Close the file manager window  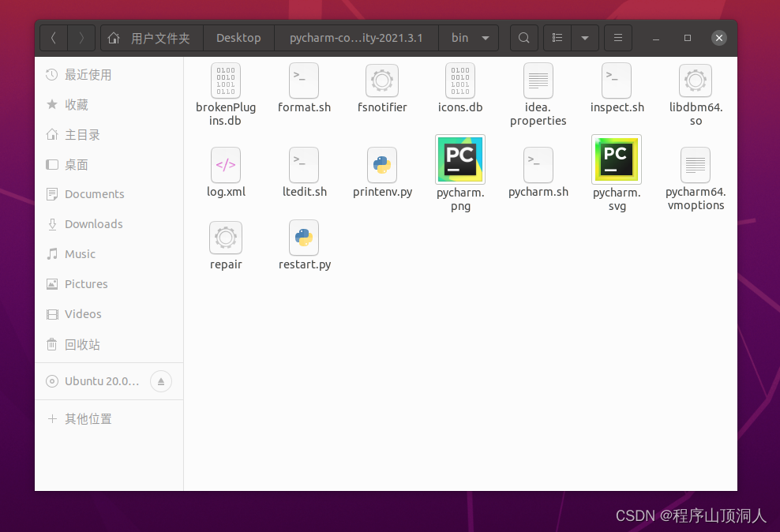tap(718, 38)
